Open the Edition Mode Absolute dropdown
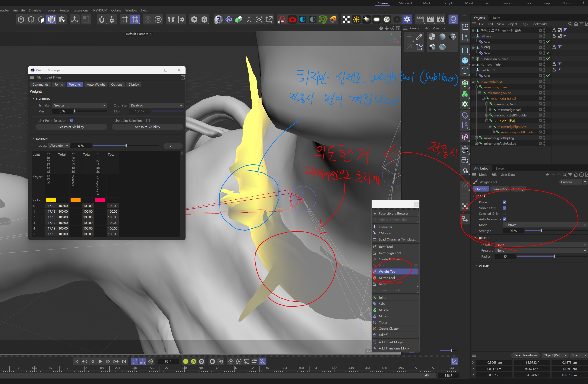 pyautogui.click(x=59, y=146)
